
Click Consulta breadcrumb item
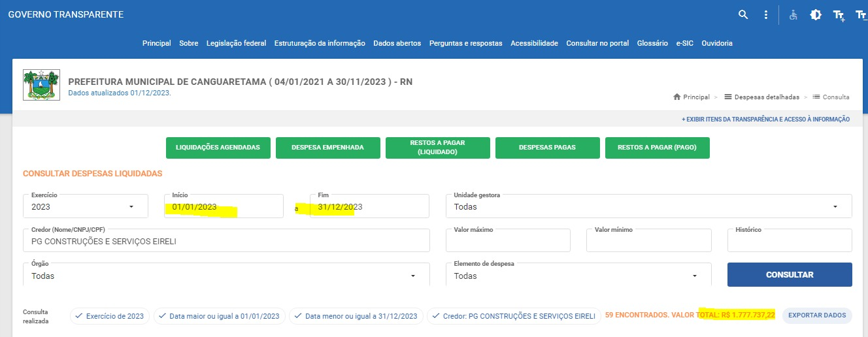click(831, 97)
